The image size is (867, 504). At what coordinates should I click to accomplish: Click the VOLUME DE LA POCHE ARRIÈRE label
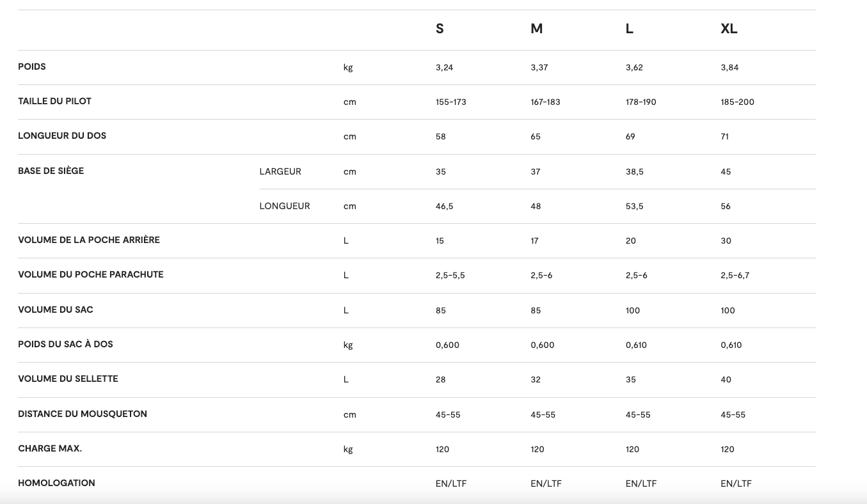point(89,240)
